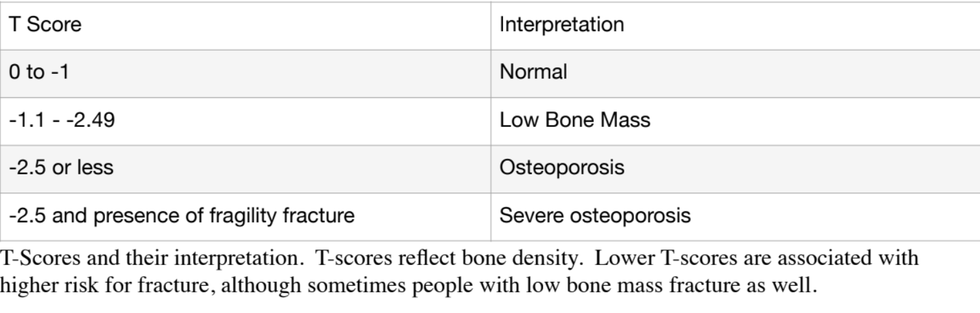Click the caption text starting "T-Scores and their"
This screenshot has height=313, width=980.
click(459, 272)
